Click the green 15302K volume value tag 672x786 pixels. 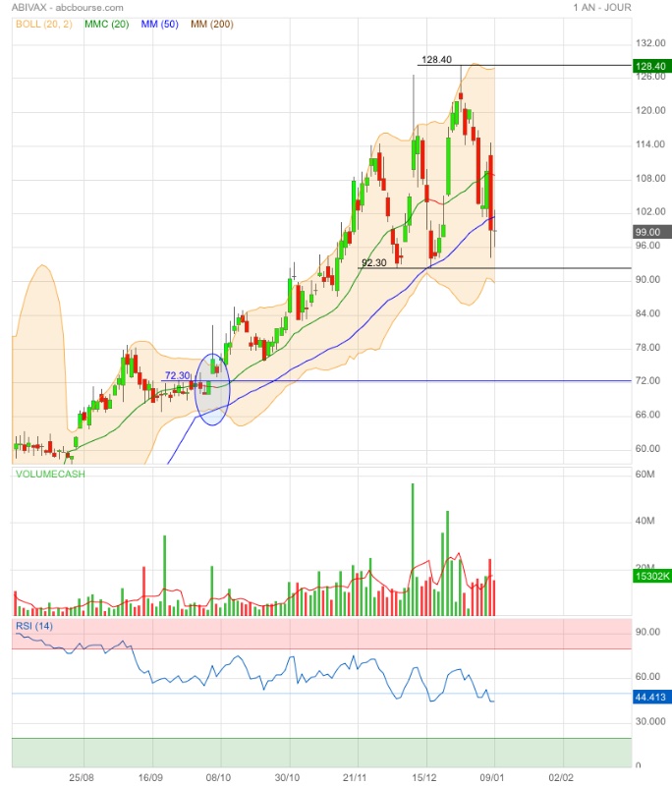tap(650, 576)
